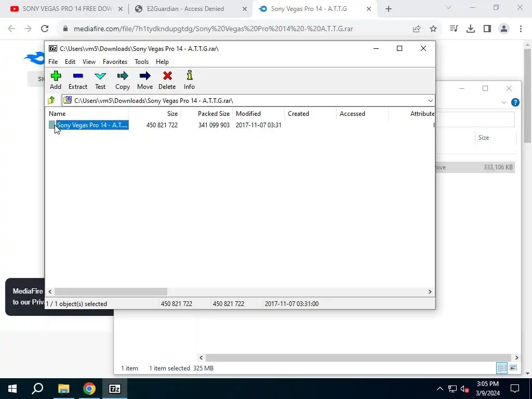Switch Explorer to details view icon
Viewport: 532px width, 399px height.
[x=502, y=368]
